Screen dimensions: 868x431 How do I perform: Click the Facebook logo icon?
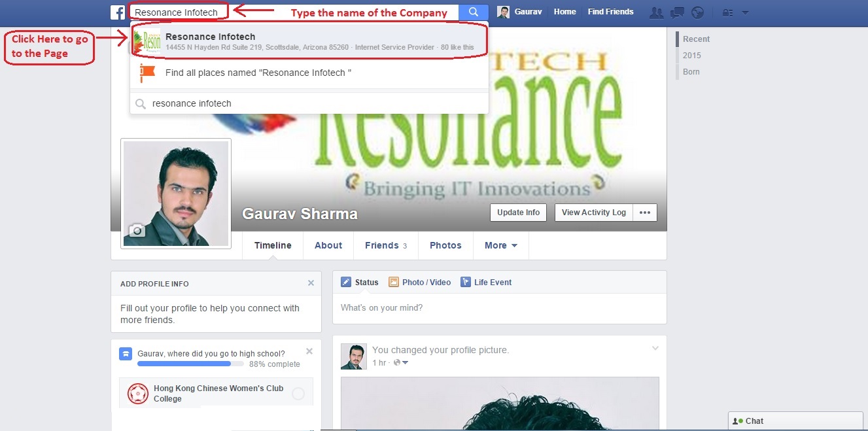(118, 12)
